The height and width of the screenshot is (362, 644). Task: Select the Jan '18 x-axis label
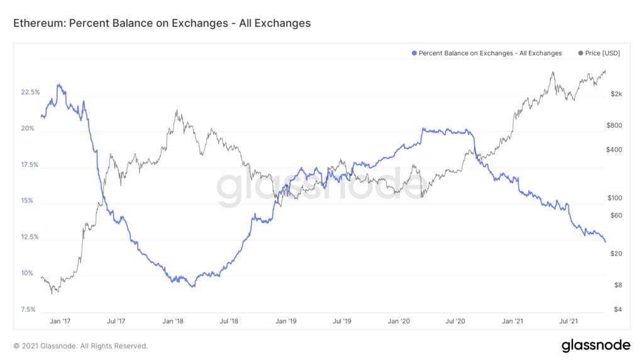coord(173,321)
